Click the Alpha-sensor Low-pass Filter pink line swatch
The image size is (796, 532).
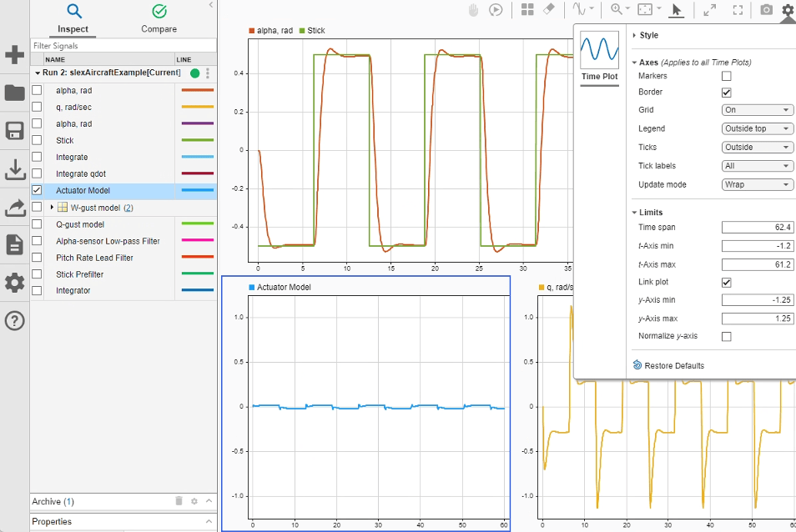[198, 240]
